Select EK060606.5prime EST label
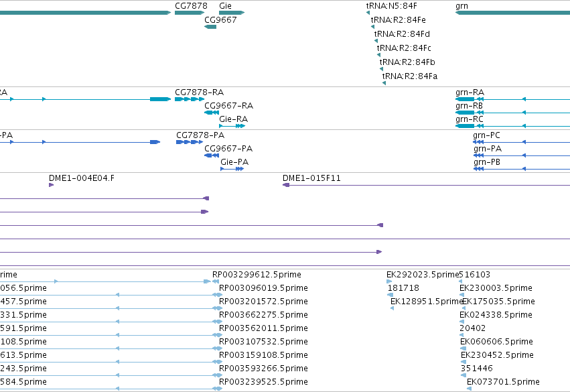Screen dimensions: 570x392 click(x=496, y=342)
